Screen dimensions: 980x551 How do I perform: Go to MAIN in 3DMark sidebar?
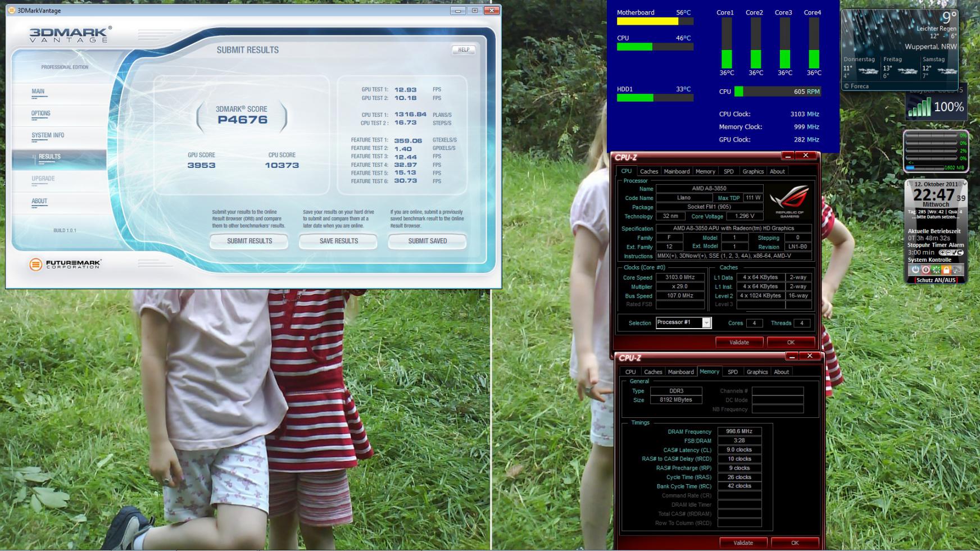(x=38, y=92)
